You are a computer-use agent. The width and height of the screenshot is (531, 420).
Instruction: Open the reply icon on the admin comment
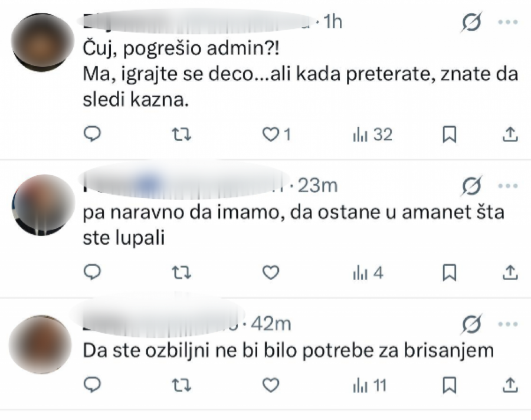(91, 134)
